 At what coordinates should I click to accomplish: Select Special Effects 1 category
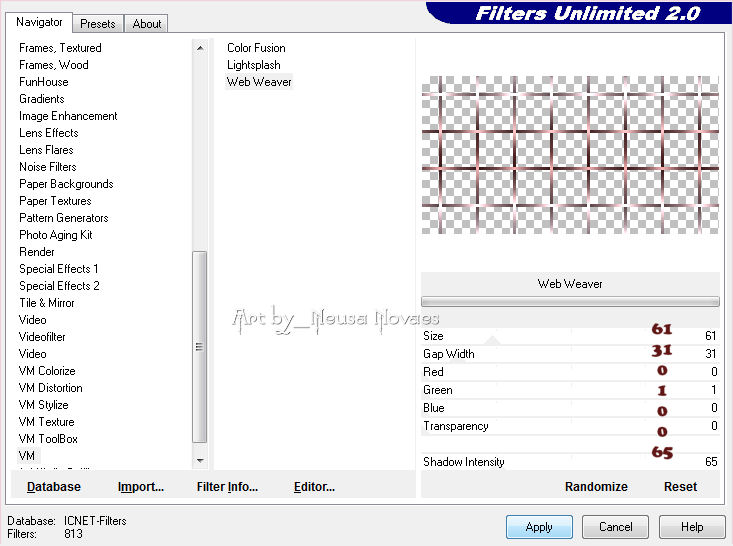(59, 269)
